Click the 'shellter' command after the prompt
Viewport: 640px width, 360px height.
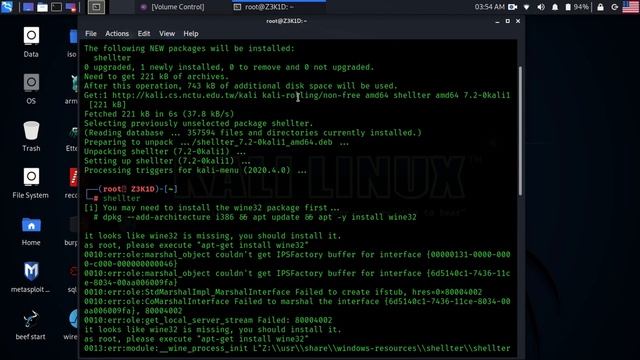tap(121, 198)
